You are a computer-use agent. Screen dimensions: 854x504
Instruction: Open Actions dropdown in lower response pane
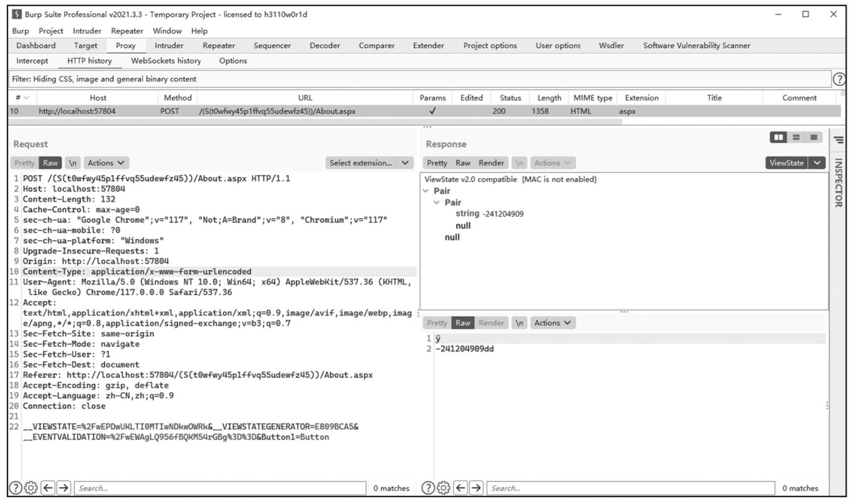tap(553, 323)
